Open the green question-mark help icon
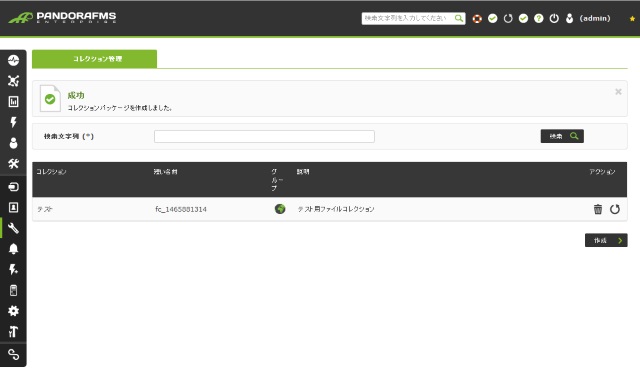The image size is (640, 373). click(539, 18)
